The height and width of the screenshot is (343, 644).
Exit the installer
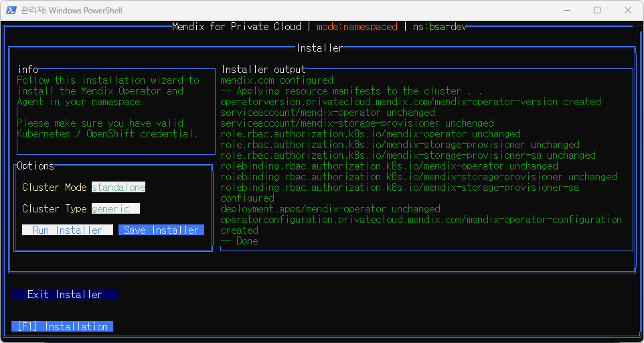tap(65, 294)
